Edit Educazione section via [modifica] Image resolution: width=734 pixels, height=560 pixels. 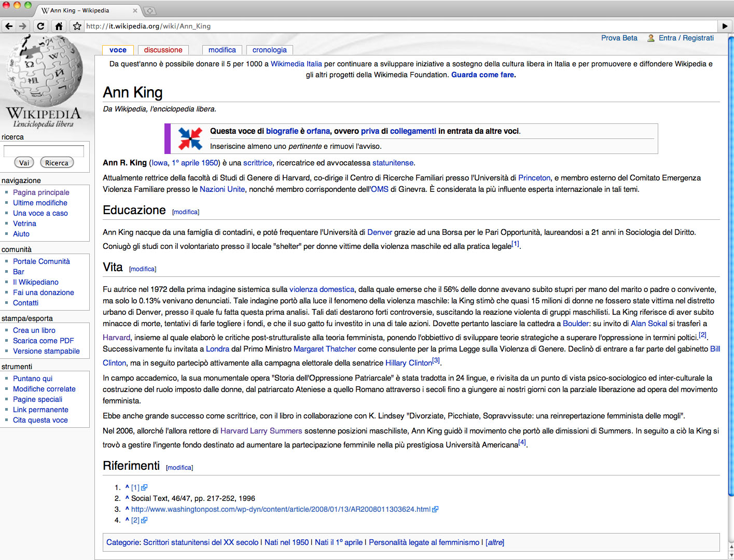tap(186, 212)
